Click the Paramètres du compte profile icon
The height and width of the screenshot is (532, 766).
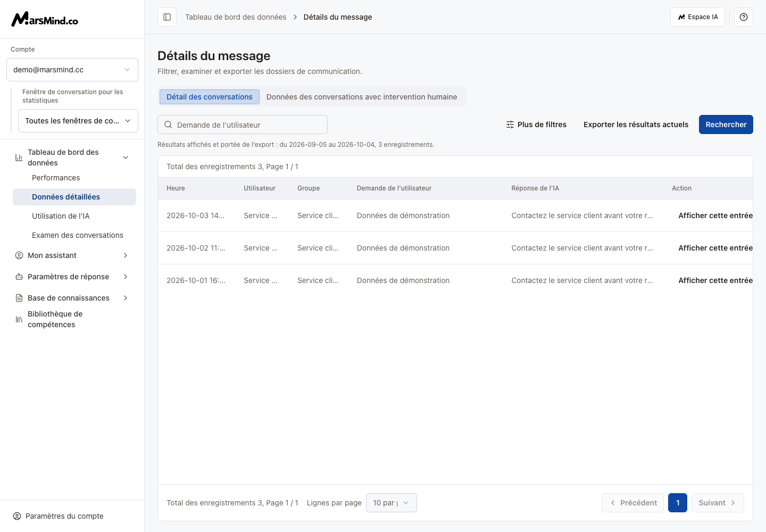coord(17,516)
